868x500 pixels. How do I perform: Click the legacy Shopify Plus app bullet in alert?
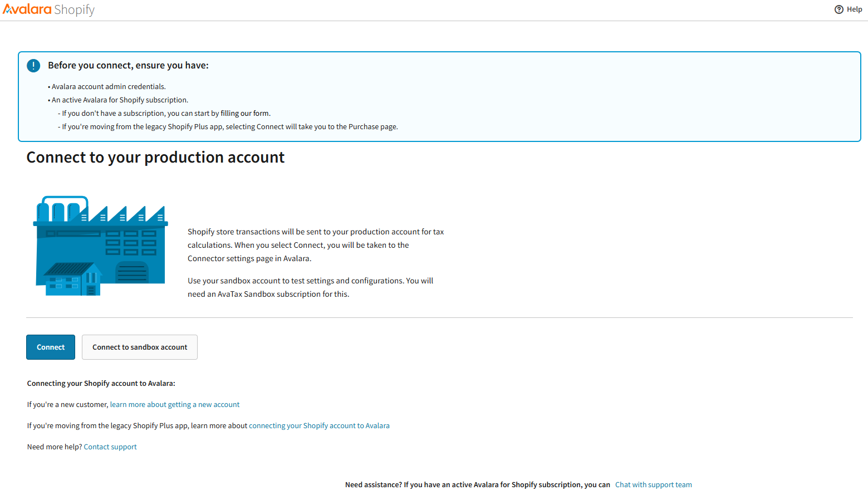228,127
